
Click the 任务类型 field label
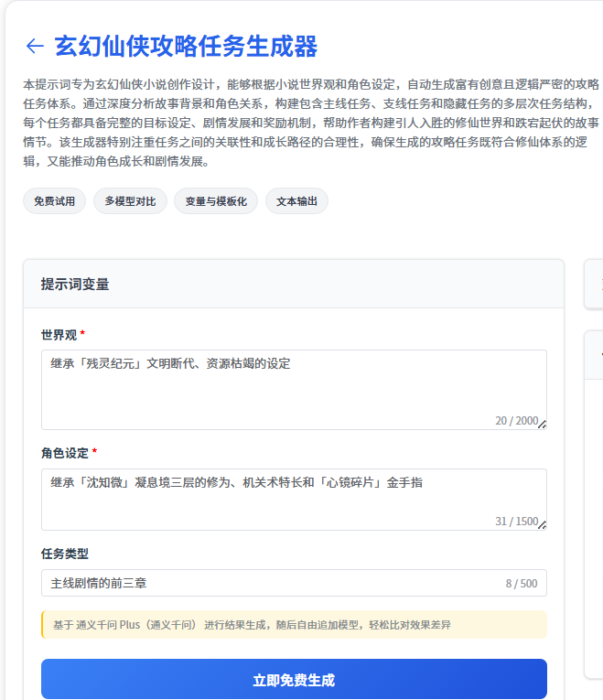pos(65,554)
